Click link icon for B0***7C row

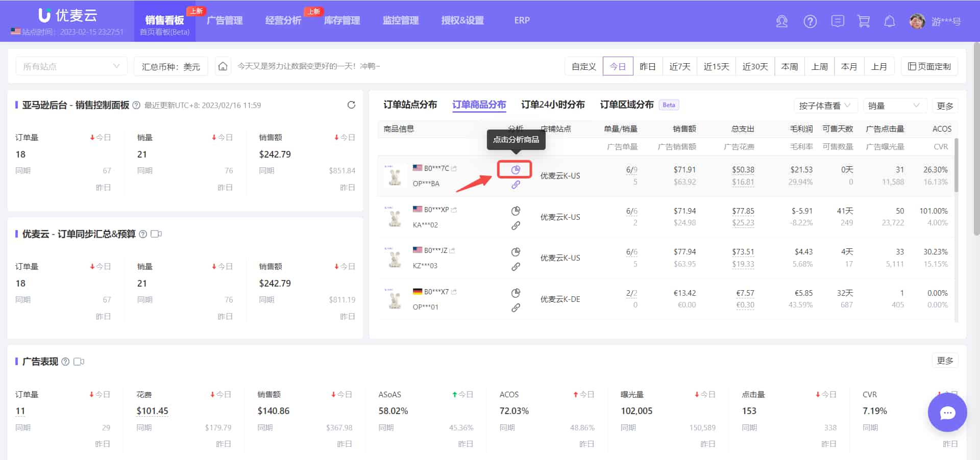[x=516, y=185]
